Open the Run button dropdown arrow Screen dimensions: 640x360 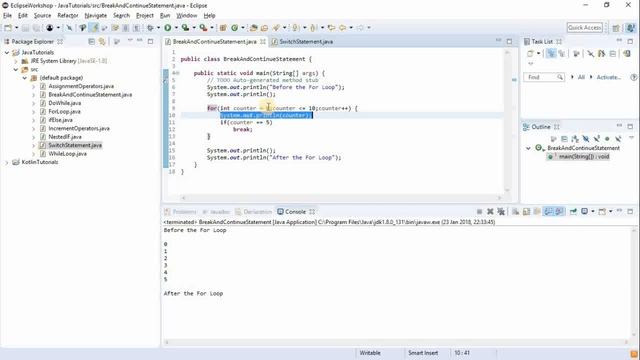[176, 28]
